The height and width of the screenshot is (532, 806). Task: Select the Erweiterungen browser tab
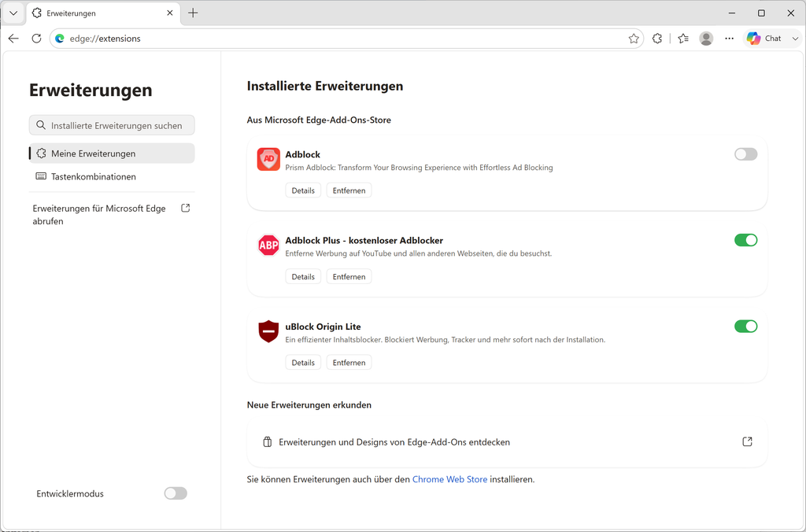pyautogui.click(x=103, y=13)
